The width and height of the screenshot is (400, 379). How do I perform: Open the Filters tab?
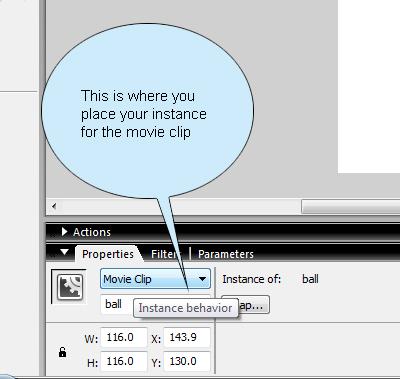(165, 254)
